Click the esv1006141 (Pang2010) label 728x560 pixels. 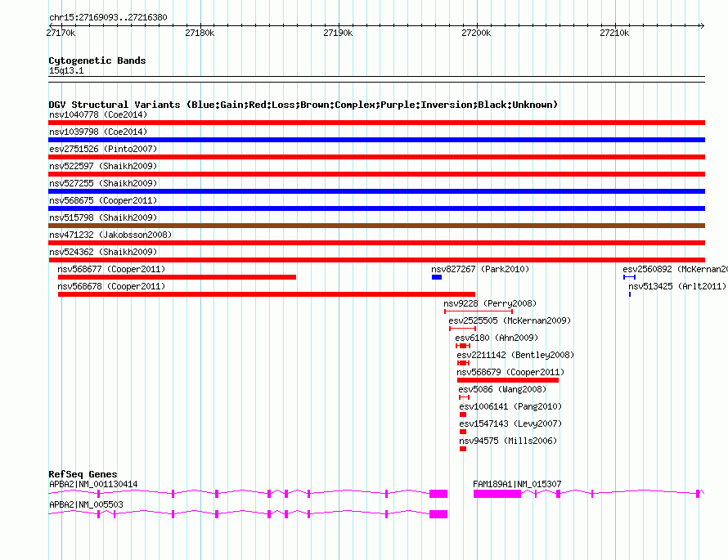510,406
